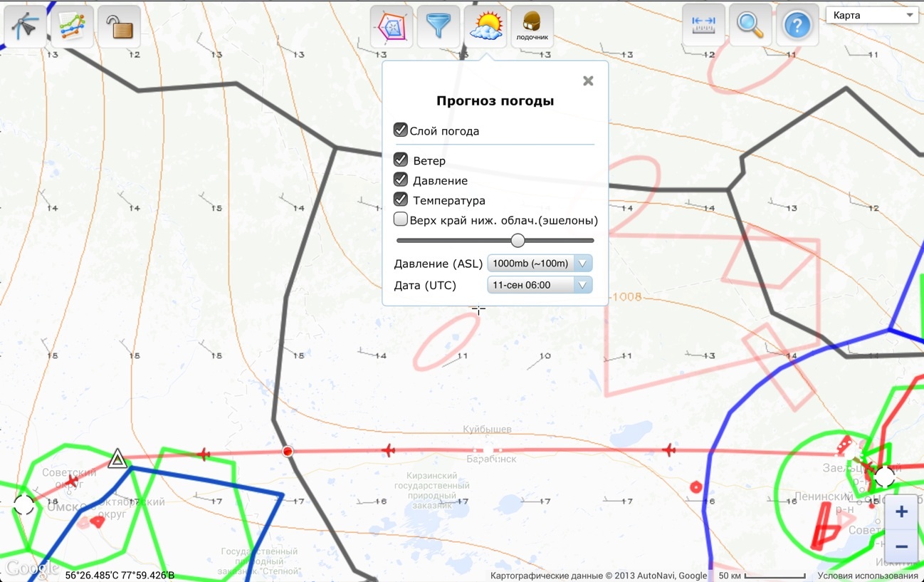Click the route navigation arrow icon
The image size is (924, 582).
point(26,26)
